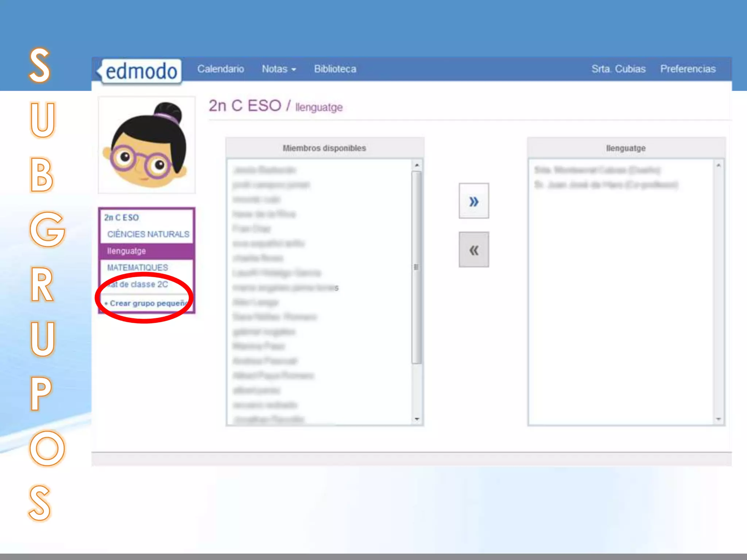Click the teacher avatar picture
Viewport: 747px width, 560px height.
pos(147,145)
